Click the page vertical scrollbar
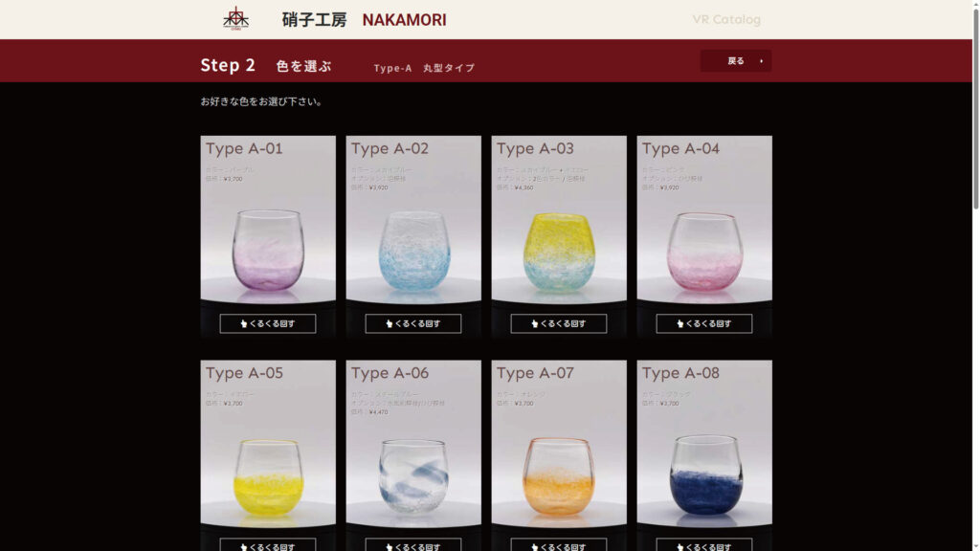This screenshot has height=551, width=980. [x=975, y=275]
